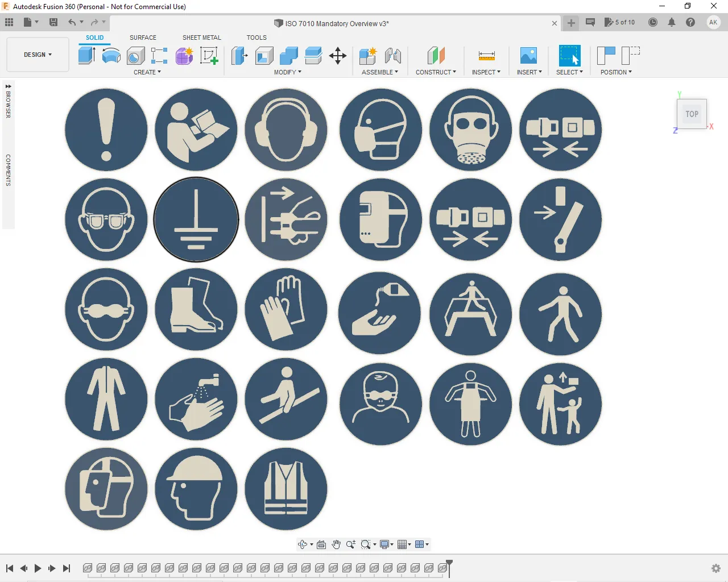Click the Top face of the ViewCube
This screenshot has height=582, width=728.
pos(692,114)
